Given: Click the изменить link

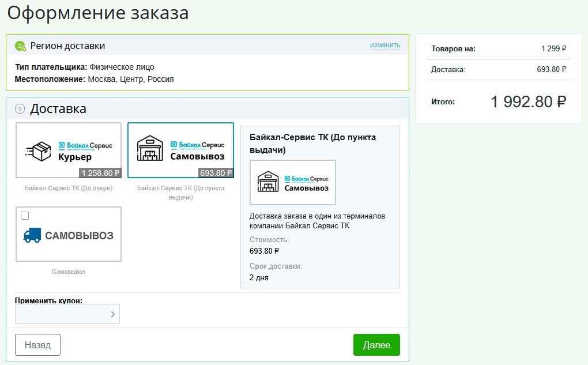Looking at the screenshot, I should coord(385,45).
